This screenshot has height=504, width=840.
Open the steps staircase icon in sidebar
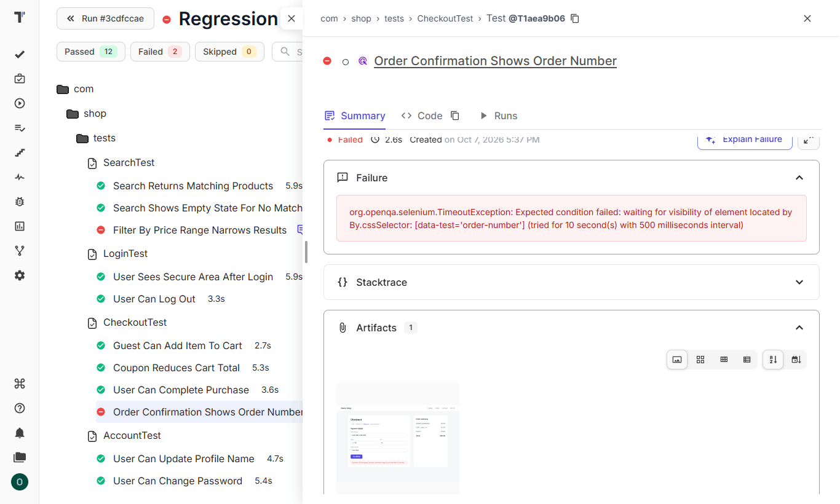(20, 152)
